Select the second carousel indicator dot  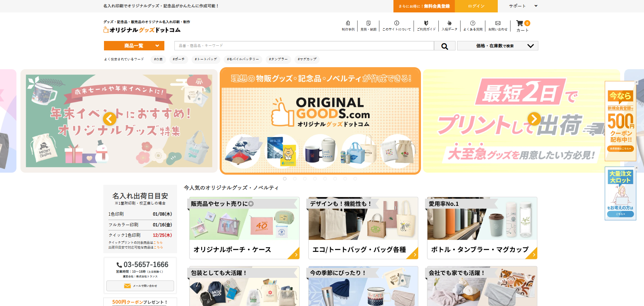coord(295,179)
